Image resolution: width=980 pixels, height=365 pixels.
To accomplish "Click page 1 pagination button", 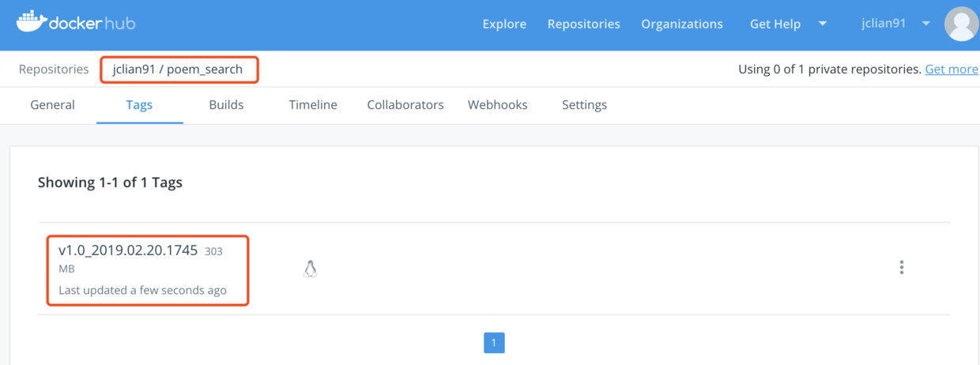I will click(494, 342).
